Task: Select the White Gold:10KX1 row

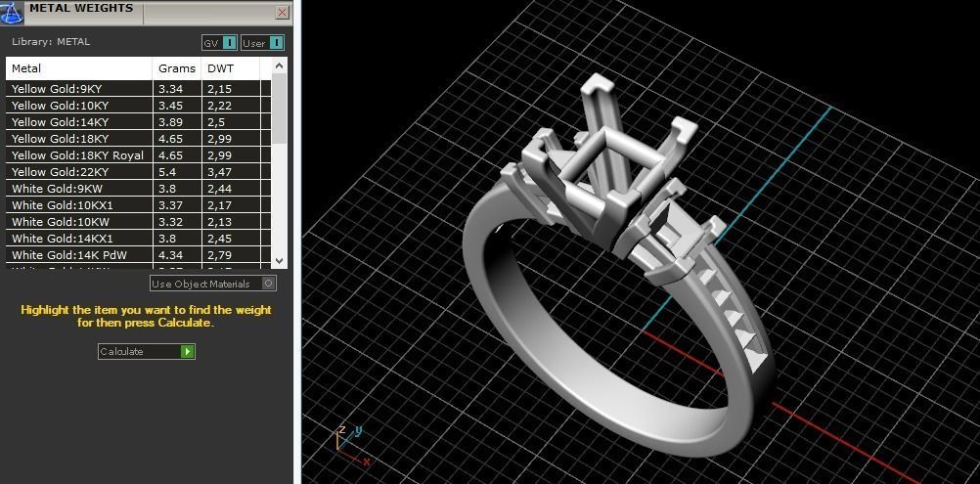Action: [x=139, y=204]
